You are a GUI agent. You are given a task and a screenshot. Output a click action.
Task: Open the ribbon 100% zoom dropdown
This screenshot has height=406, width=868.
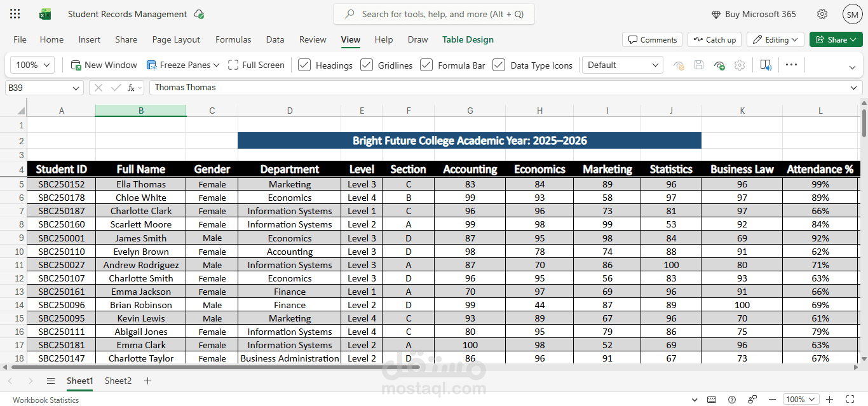(x=32, y=65)
